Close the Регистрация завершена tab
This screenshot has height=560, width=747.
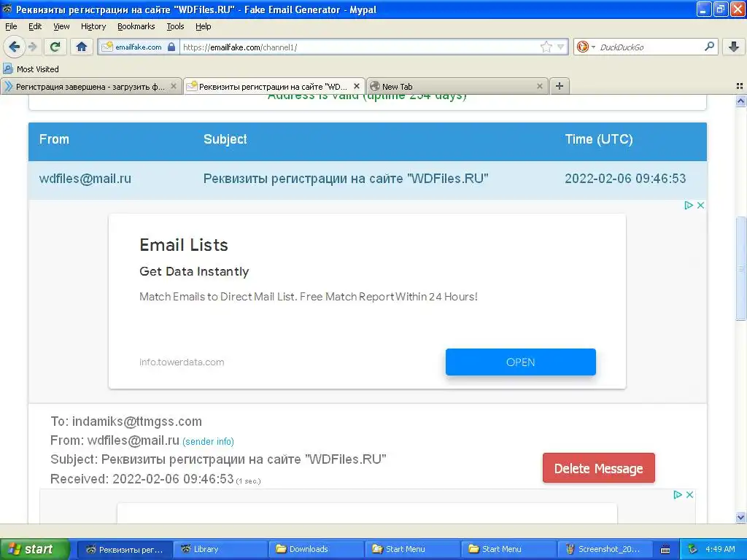point(174,86)
